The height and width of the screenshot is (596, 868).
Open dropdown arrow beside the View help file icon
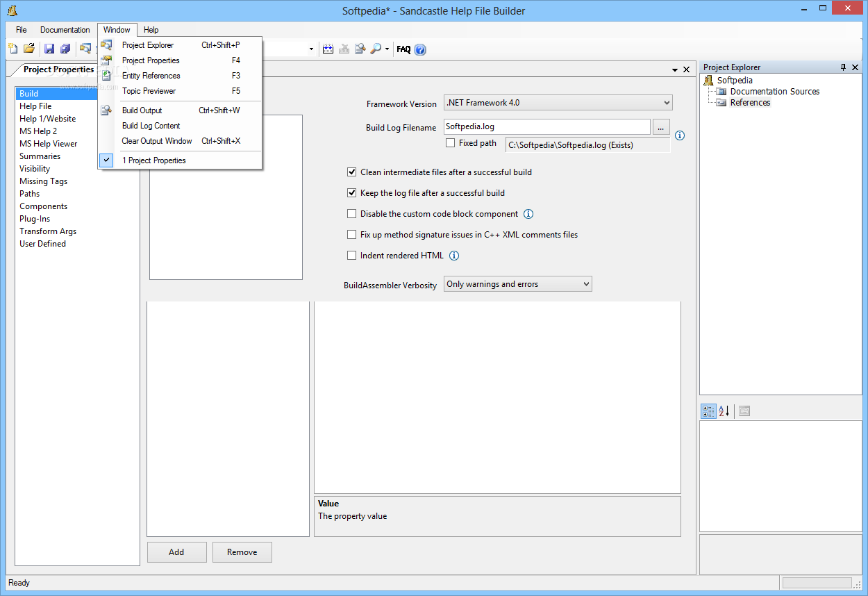tap(387, 49)
